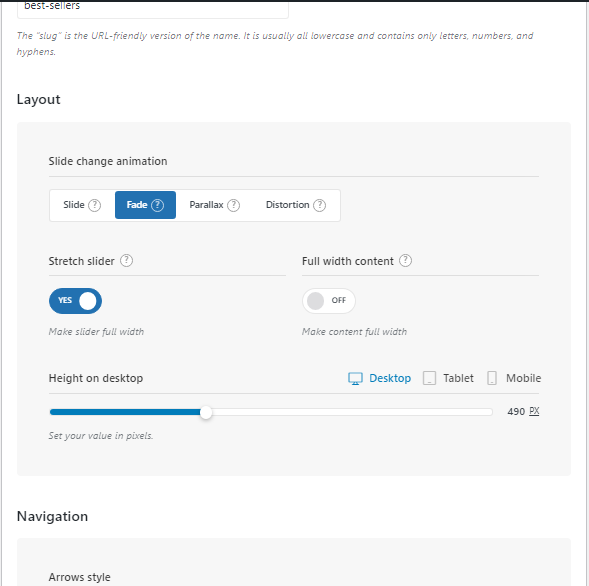
Task: Select the Desktop height tab label
Action: 390,378
